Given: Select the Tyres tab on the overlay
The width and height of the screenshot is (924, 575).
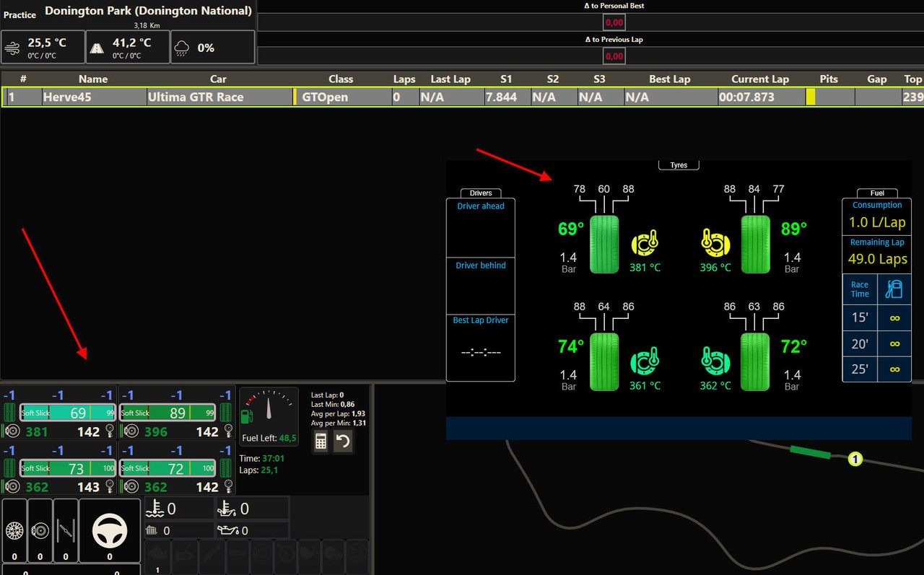Looking at the screenshot, I should tap(678, 164).
